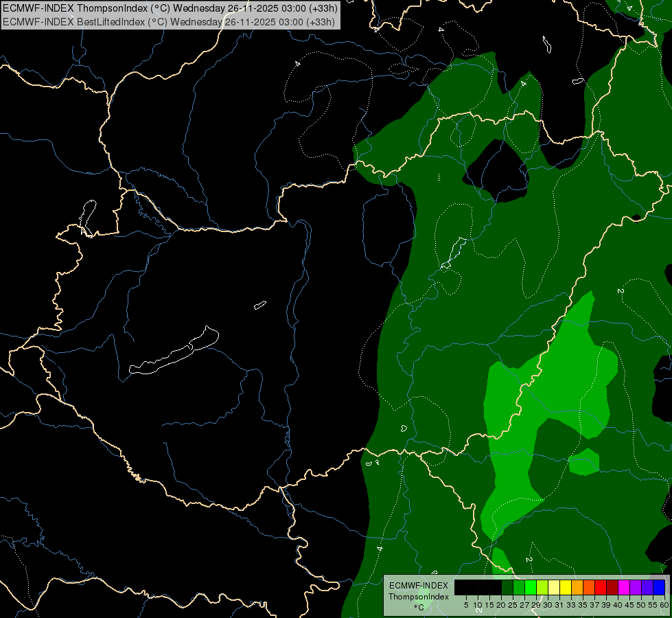Pick the yellow 31-33 legend swatch
Viewport: 672px width, 618px height.
pos(566,587)
